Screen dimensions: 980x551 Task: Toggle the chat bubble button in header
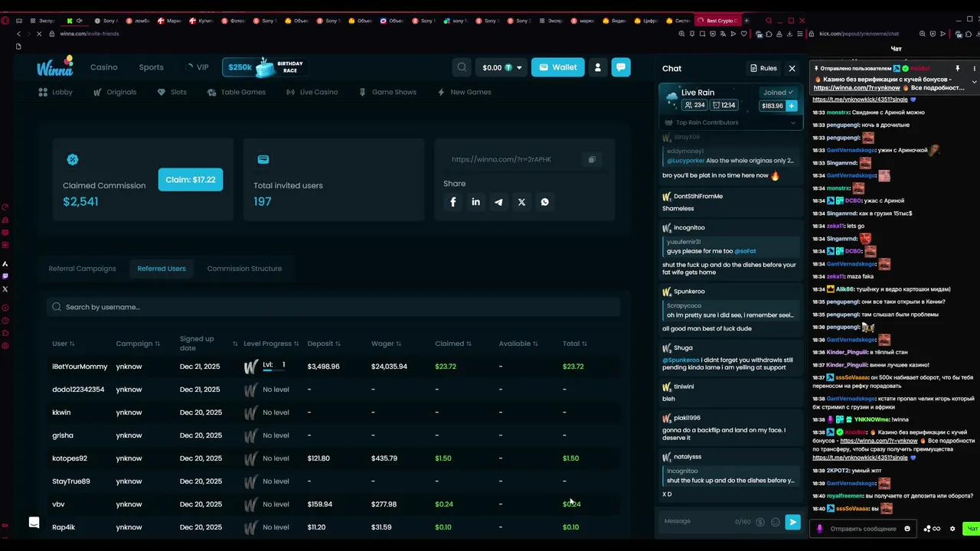click(x=621, y=67)
